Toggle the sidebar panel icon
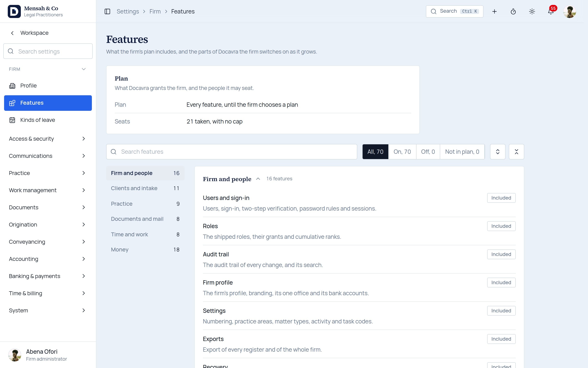This screenshot has width=588, height=368. (x=107, y=11)
